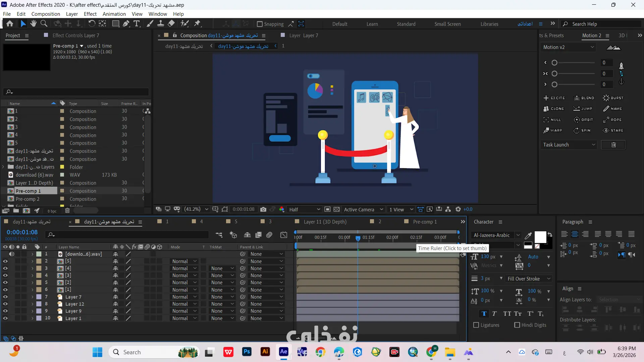Open the Fill Over Stroke dropdown
This screenshot has width=644, height=362.
coord(529,279)
